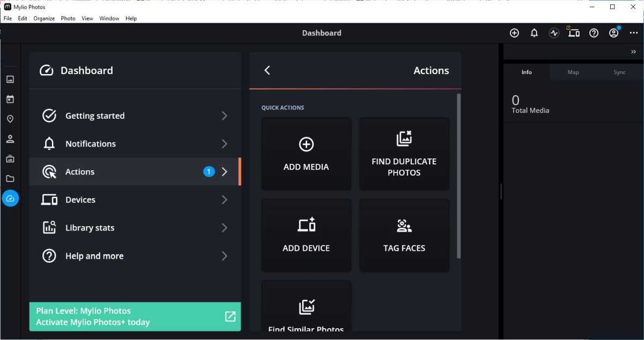Expand Getting started with its chevron

click(x=224, y=115)
